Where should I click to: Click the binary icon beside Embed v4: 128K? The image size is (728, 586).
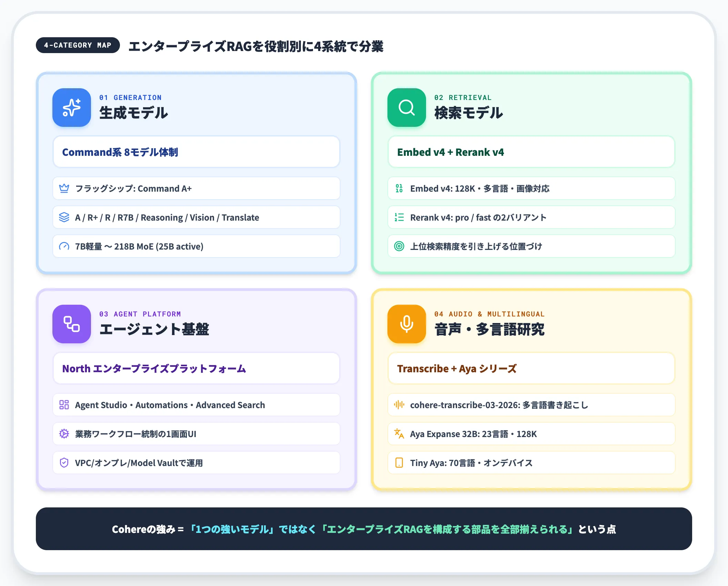pos(399,188)
